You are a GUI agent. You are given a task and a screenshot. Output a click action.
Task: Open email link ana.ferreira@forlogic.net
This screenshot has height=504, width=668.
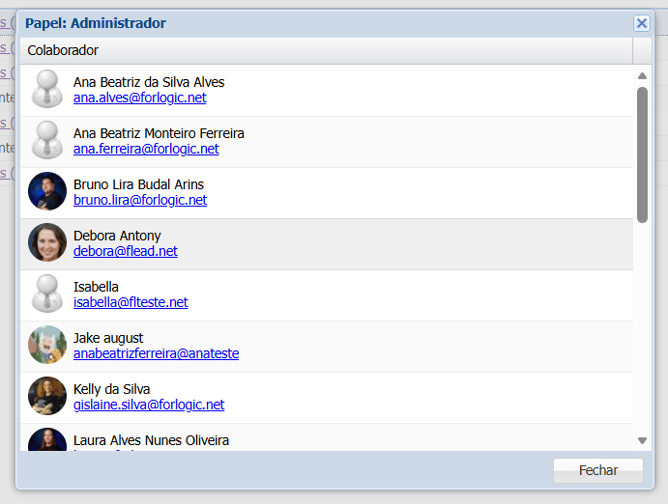[145, 149]
